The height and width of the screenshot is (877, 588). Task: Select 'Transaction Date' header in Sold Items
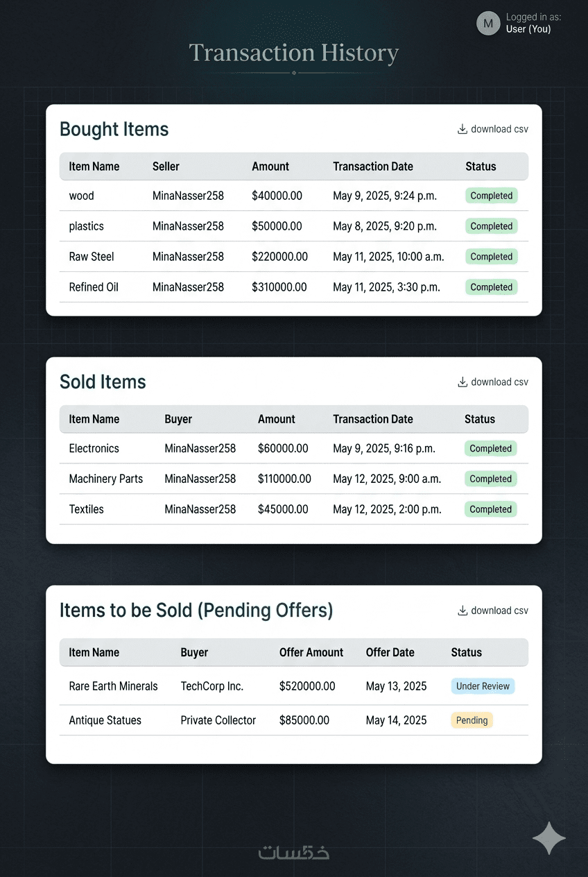373,419
